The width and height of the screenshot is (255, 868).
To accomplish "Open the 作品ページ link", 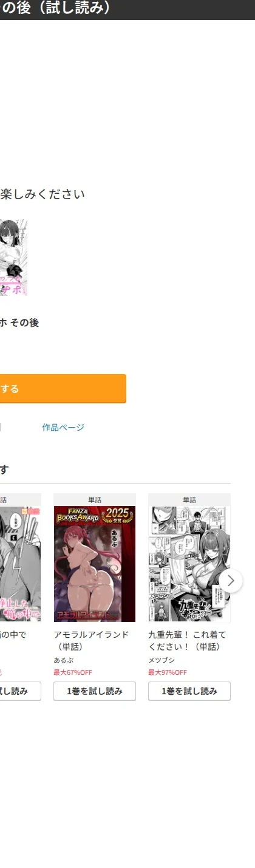I will click(x=63, y=428).
